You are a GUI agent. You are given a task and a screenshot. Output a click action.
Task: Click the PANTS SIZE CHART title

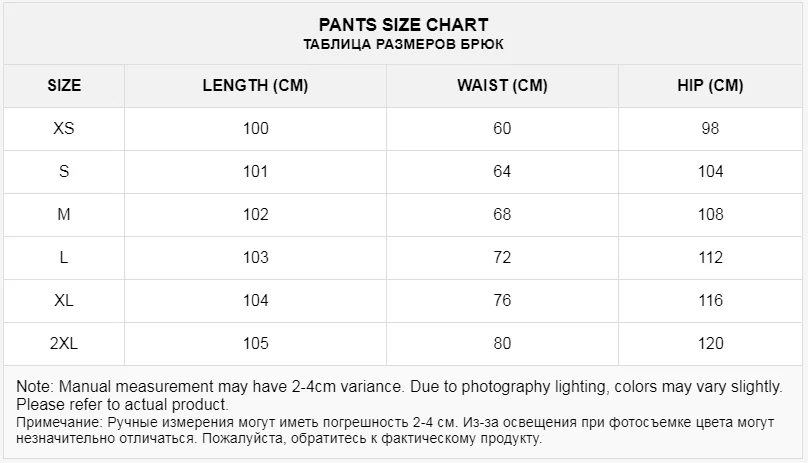(x=403, y=24)
